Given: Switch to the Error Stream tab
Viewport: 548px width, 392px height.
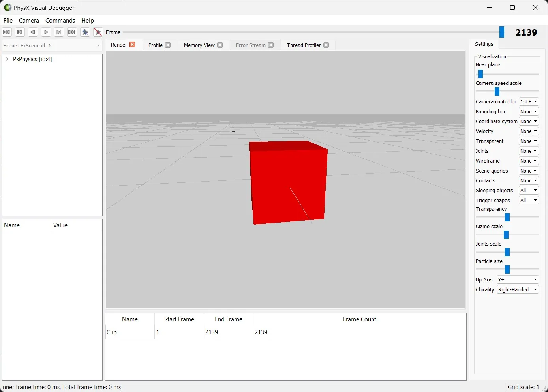Looking at the screenshot, I should pos(251,45).
